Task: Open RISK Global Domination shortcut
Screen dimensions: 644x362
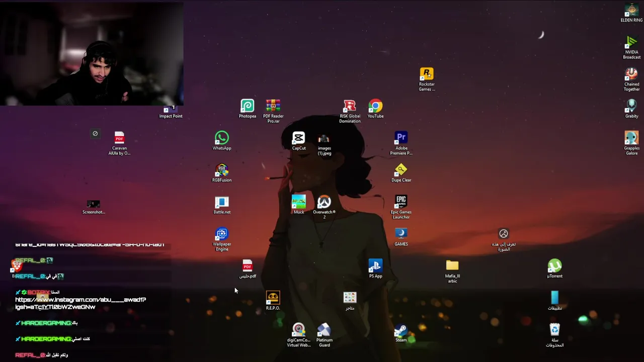Action: (350, 111)
